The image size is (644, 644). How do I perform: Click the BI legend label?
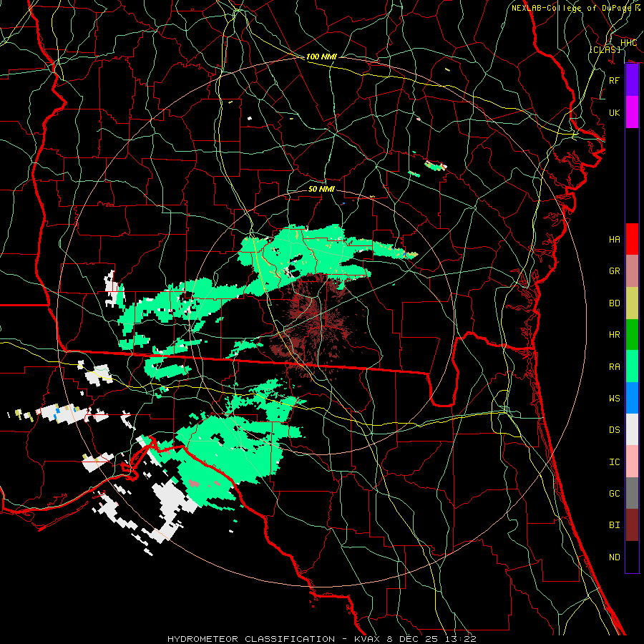[x=614, y=525]
